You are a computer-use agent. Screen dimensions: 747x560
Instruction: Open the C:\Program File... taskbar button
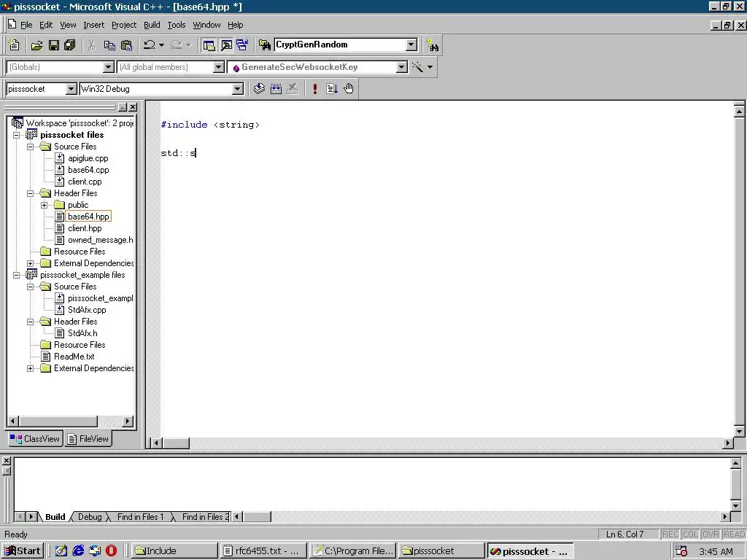point(353,551)
